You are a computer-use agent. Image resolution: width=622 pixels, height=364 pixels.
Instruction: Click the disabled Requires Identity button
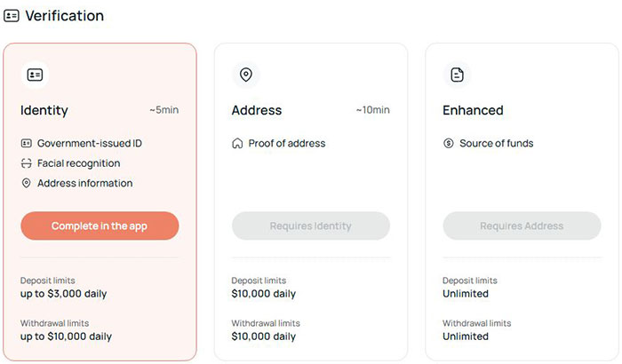point(311,226)
